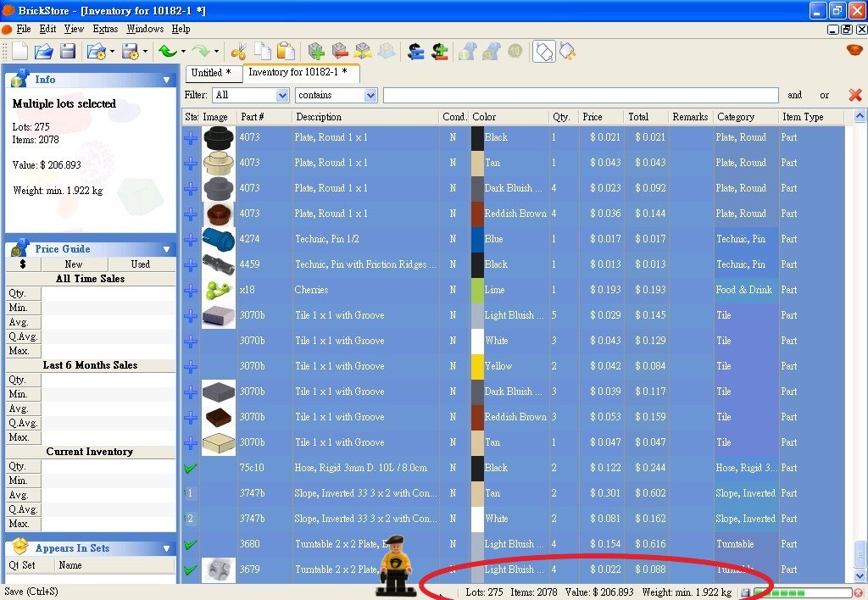Click the Yellow color swatch for 3070b
The height and width of the screenshot is (600, 868).
pos(477,366)
